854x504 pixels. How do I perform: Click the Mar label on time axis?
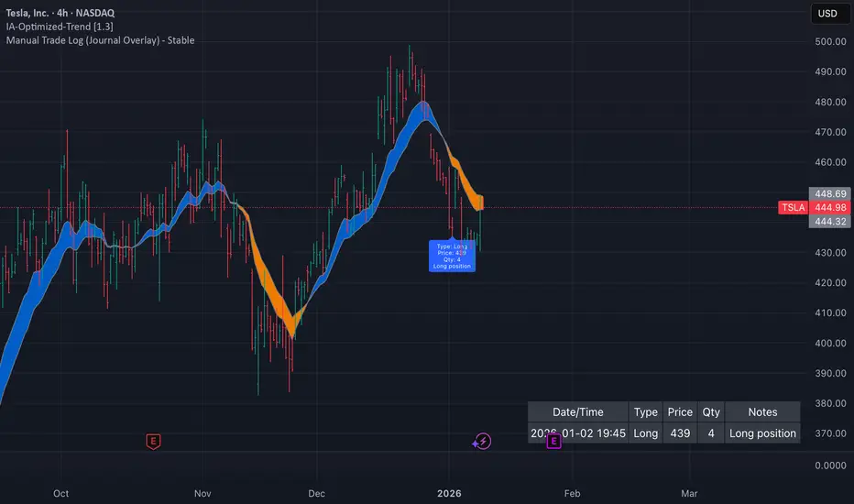point(689,493)
